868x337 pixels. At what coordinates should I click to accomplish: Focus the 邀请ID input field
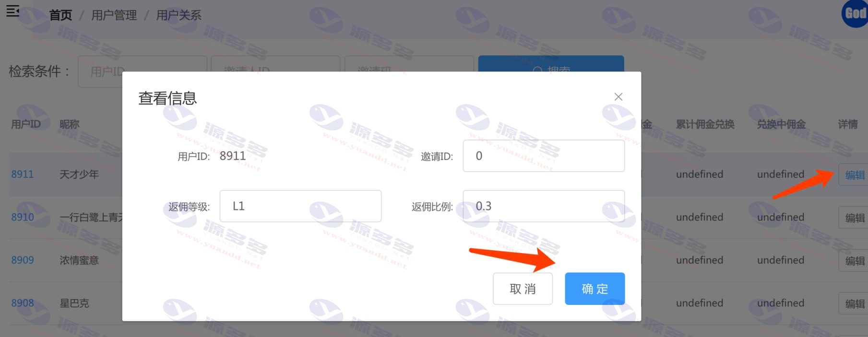[544, 156]
